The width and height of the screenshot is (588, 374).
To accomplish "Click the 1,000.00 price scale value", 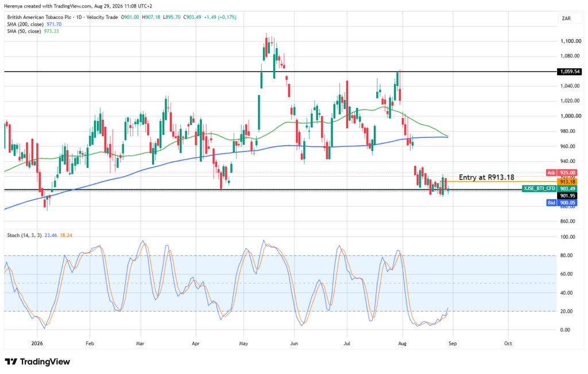I will pos(571,116).
